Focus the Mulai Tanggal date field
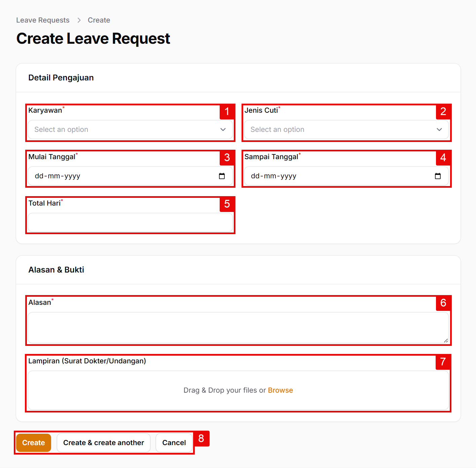The width and height of the screenshot is (476, 468). click(x=121, y=176)
